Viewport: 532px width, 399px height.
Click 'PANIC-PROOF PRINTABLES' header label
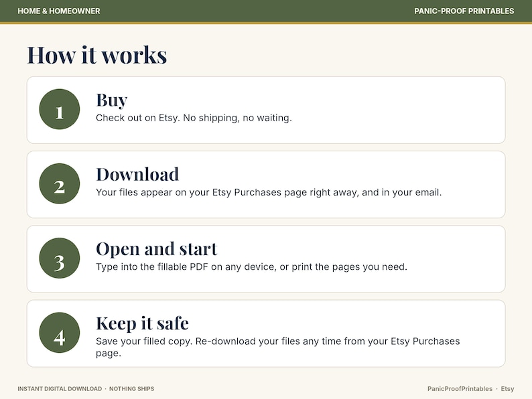point(464,11)
